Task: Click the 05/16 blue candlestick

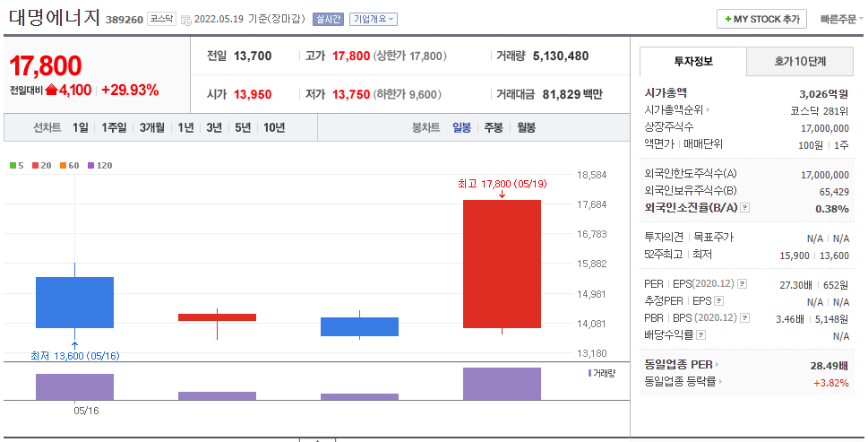Action: point(74,302)
